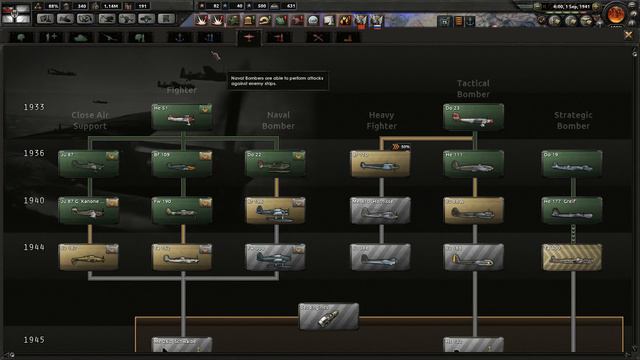Viewport: 640px width, 360px height.
Task: Open the He 51 fighter technology
Action: pyautogui.click(x=182, y=117)
